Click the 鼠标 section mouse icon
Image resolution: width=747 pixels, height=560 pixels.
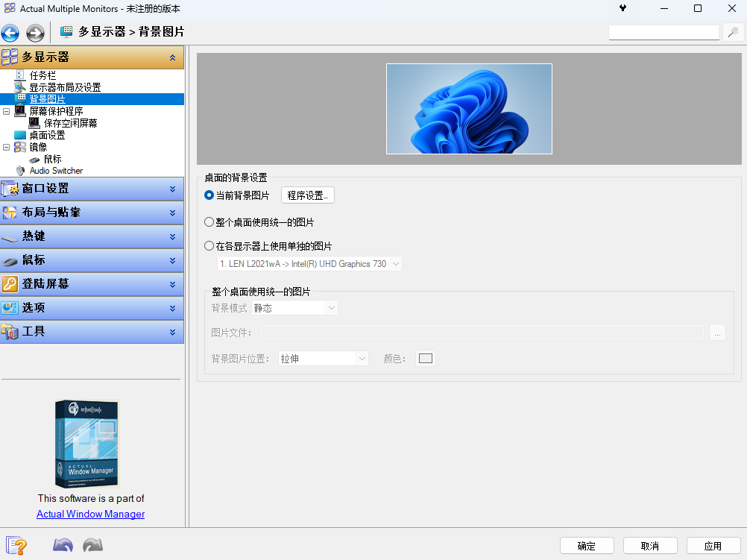[x=10, y=261]
